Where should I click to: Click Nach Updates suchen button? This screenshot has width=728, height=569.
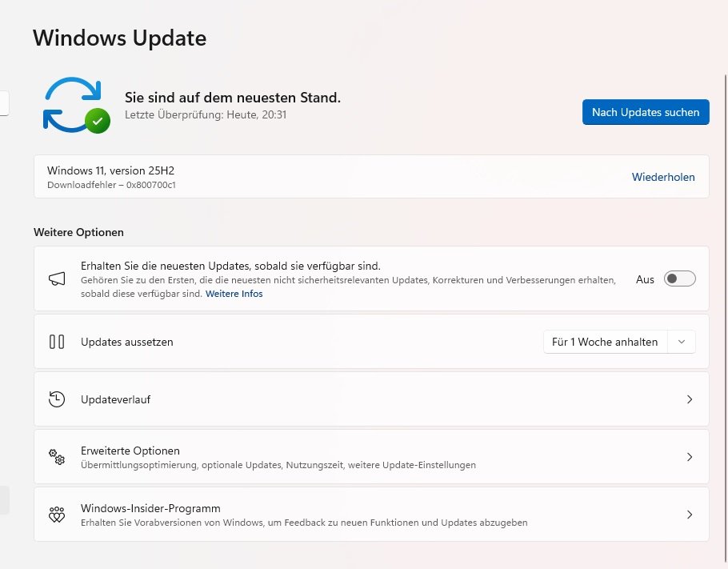coord(646,112)
